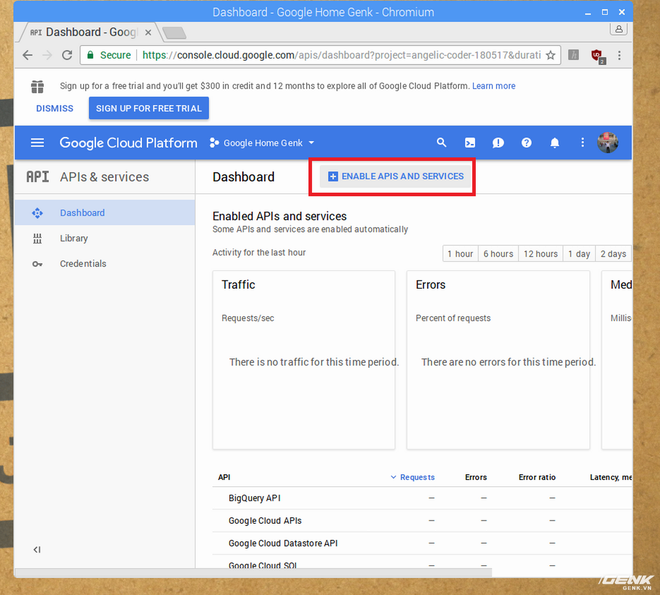
Task: Click the Error ratio column header
Action: [x=537, y=477]
